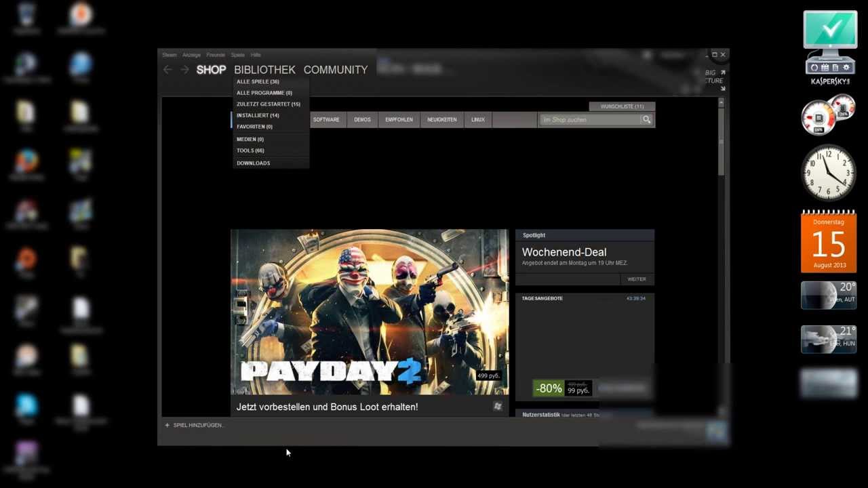The width and height of the screenshot is (868, 488).
Task: Maximize the Steam window
Action: (714, 54)
